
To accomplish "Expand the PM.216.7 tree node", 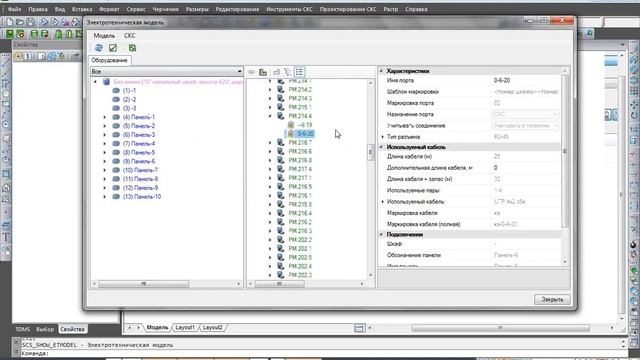I will pos(270,142).
